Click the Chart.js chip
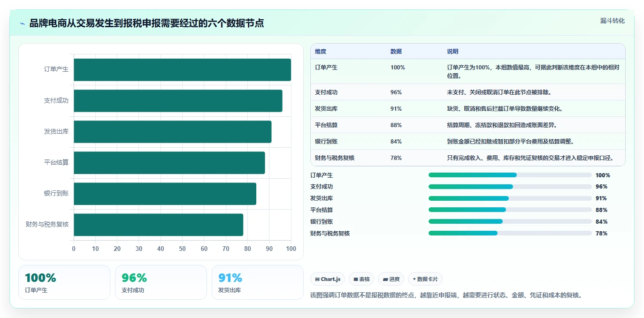This screenshot has height=318, width=644. (328, 279)
